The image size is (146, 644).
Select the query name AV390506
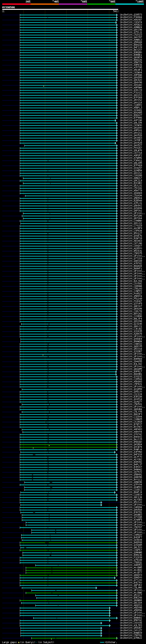(x=8, y=8)
